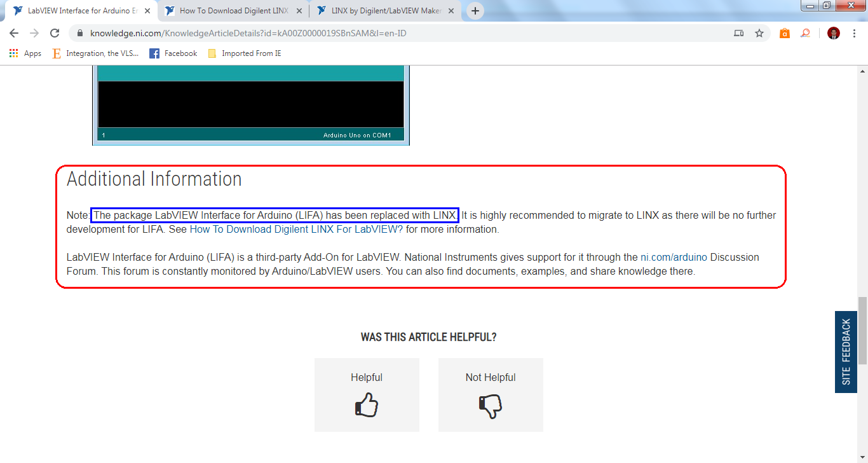Bookmark this page with the star icon
868x463 pixels.
[x=759, y=33]
